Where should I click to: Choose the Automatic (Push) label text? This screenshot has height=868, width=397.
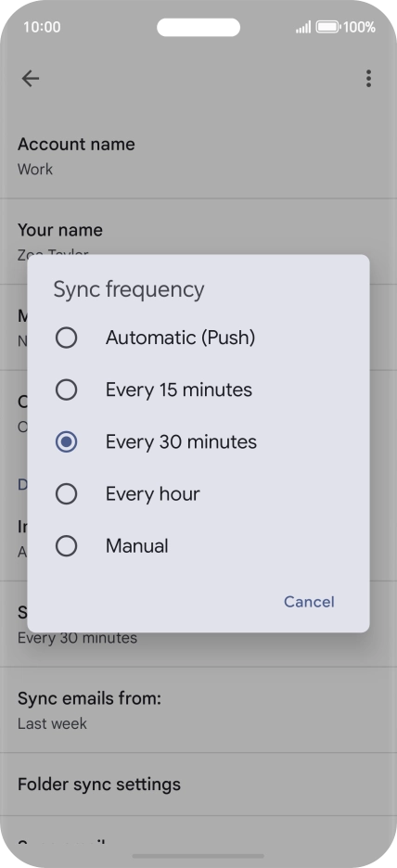[x=181, y=338]
